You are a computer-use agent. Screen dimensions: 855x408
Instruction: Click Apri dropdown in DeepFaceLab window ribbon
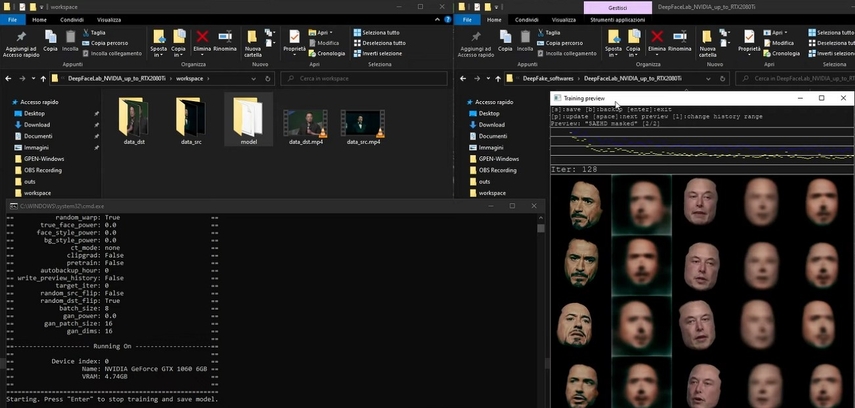(775, 33)
